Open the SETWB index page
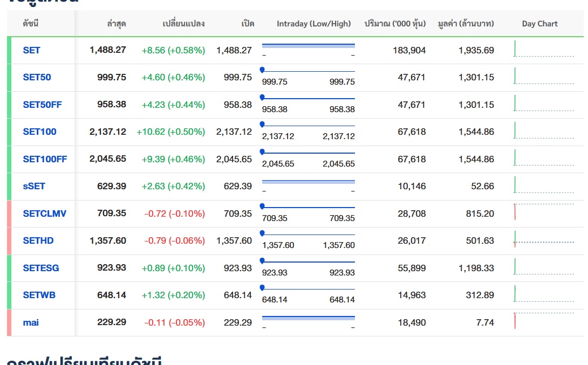The image size is (588, 365). pos(39,295)
